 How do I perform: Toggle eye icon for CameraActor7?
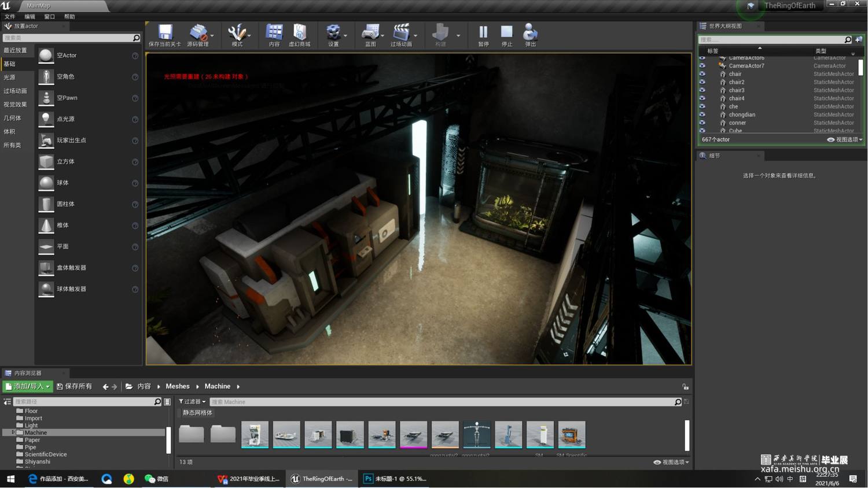point(702,66)
